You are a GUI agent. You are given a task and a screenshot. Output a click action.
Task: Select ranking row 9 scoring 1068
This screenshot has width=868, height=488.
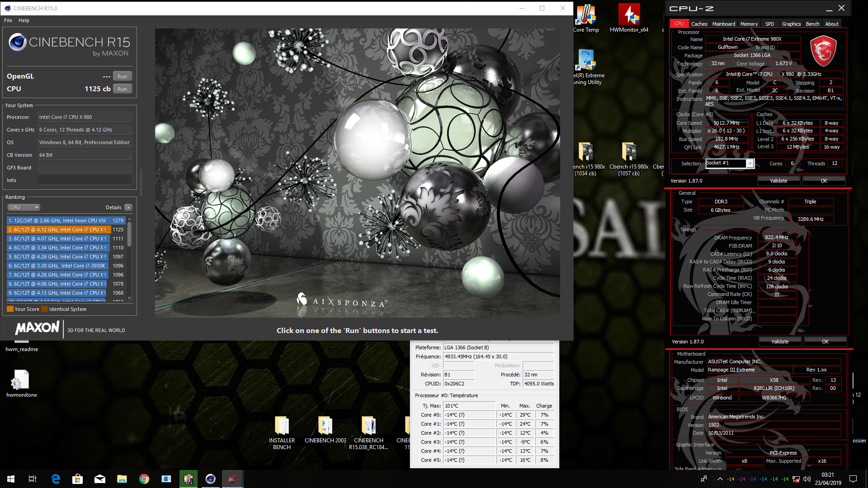point(66,293)
